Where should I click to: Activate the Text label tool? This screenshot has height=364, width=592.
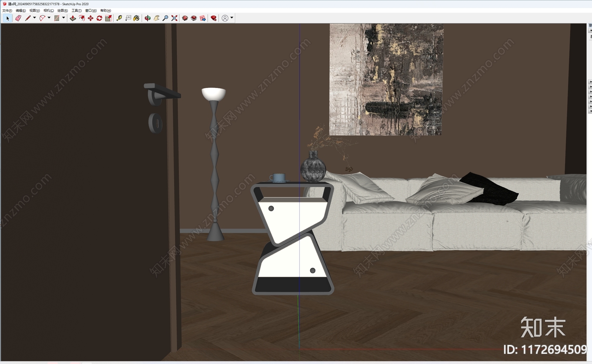(128, 18)
